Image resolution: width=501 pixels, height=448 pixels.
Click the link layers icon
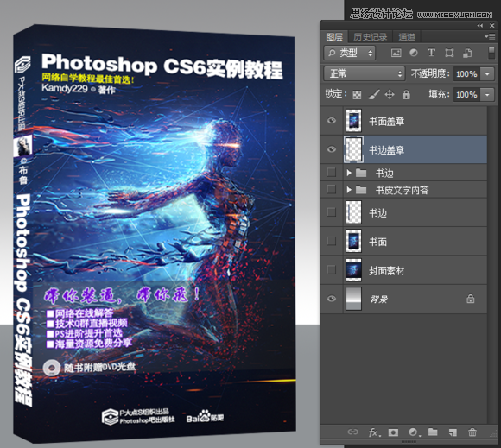352,432
